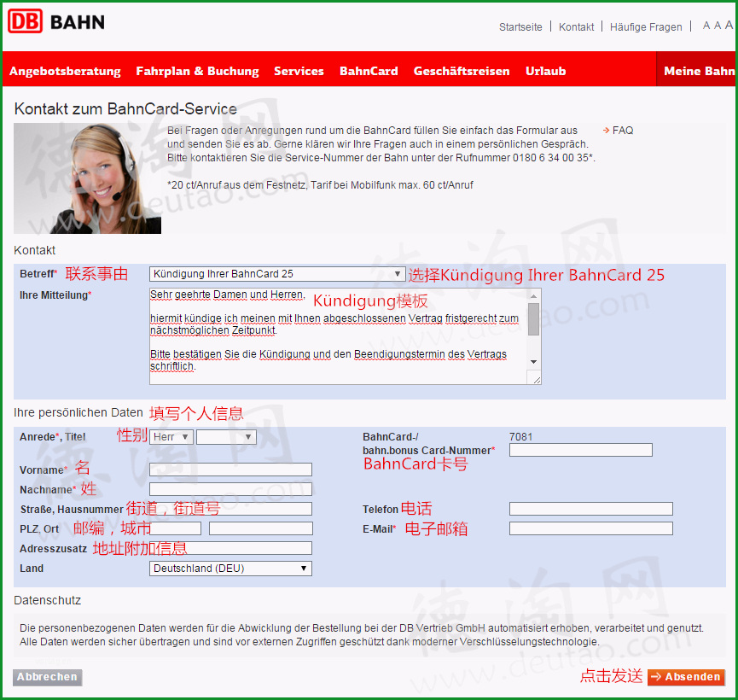Open the empty Titel dropdown

tap(226, 437)
